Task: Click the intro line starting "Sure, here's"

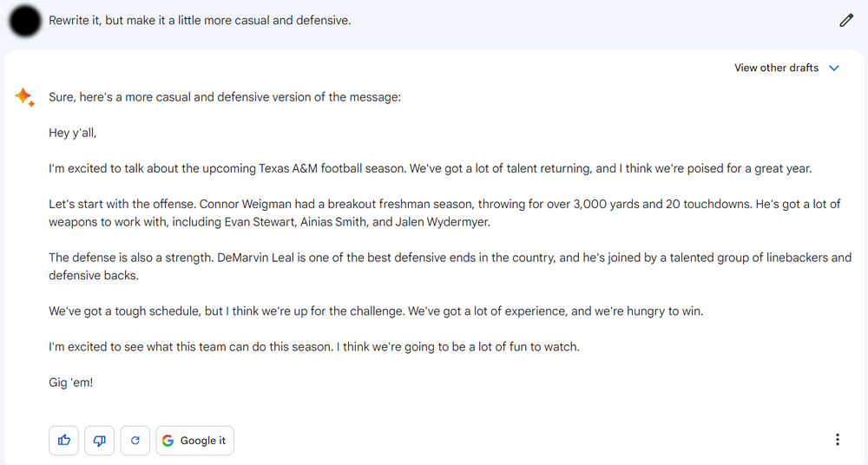Action: point(225,97)
